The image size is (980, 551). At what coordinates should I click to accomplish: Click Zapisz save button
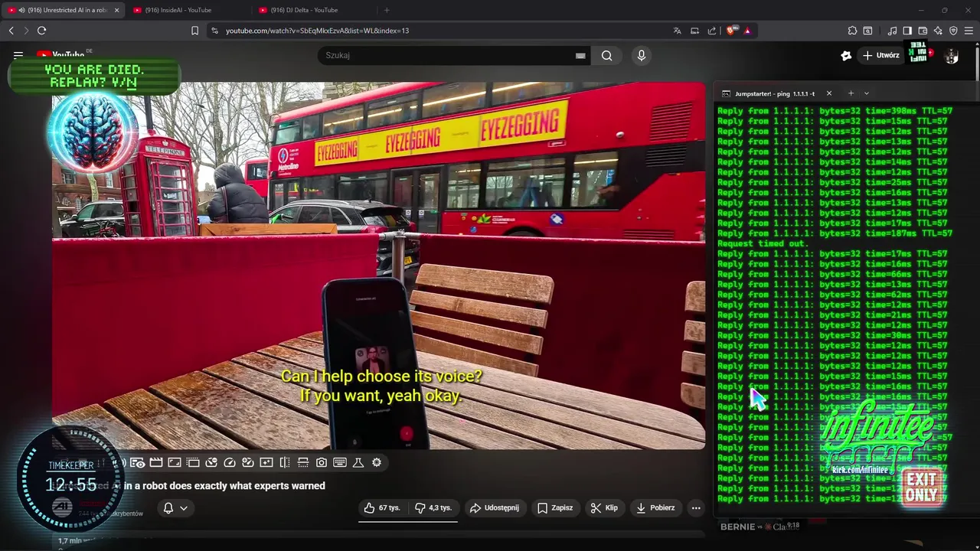tap(555, 507)
